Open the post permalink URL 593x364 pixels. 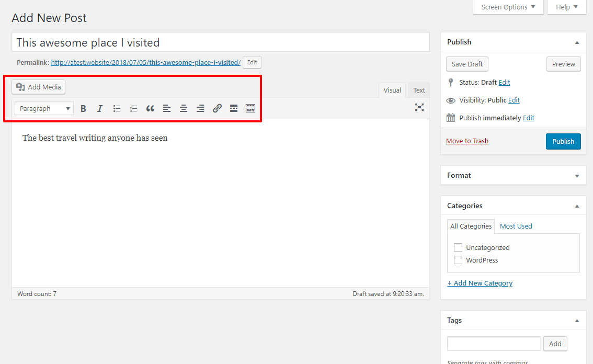pos(145,62)
